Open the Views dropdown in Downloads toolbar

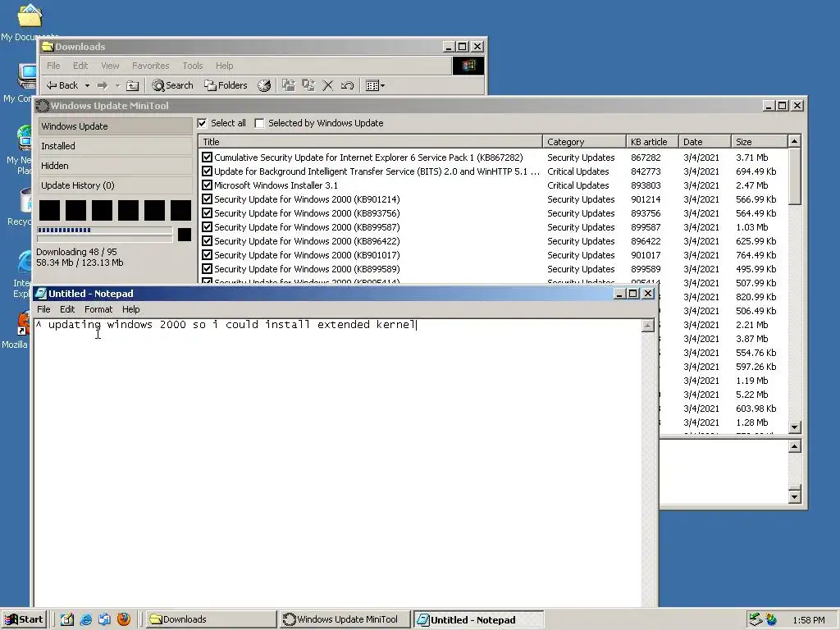[x=375, y=85]
